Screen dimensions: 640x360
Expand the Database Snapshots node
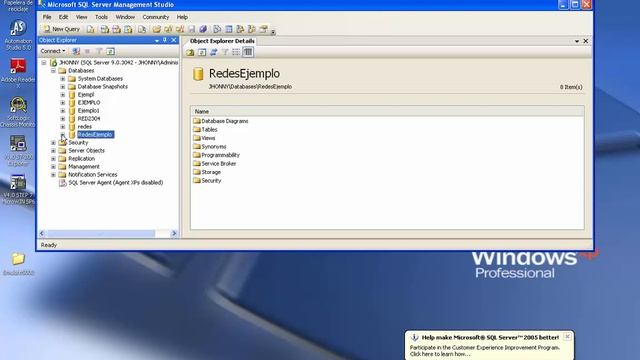pos(63,87)
